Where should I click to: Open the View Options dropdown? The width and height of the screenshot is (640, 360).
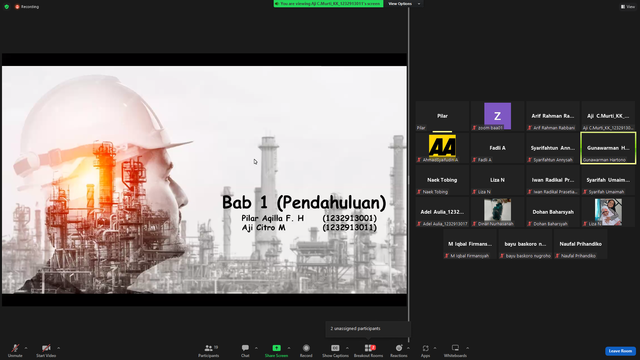point(404,4)
